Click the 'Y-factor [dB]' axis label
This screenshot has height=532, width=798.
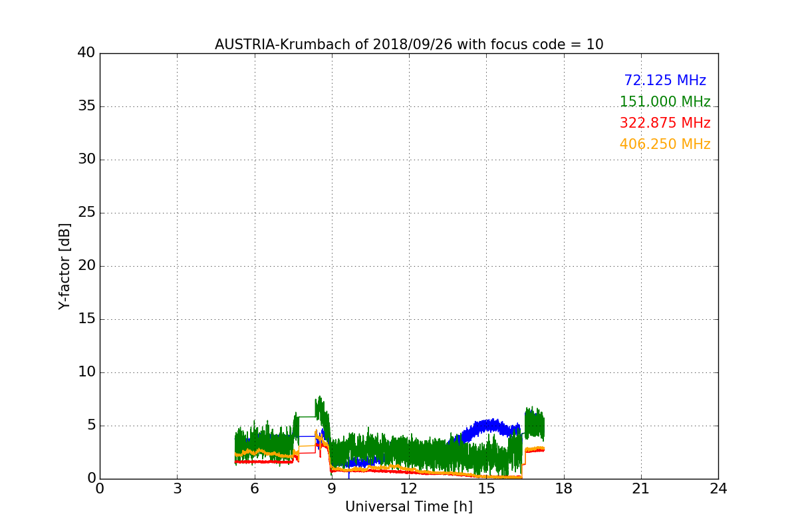click(x=65, y=266)
